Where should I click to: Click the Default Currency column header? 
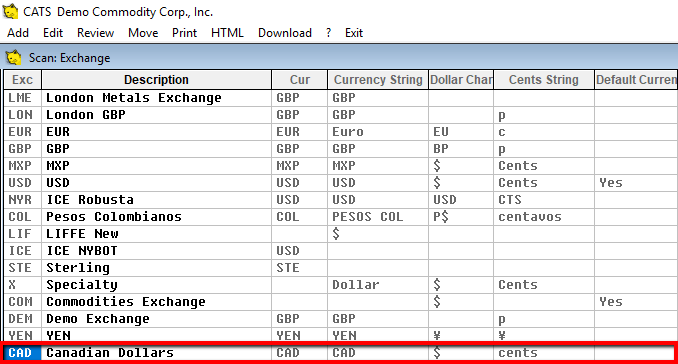pyautogui.click(x=636, y=80)
